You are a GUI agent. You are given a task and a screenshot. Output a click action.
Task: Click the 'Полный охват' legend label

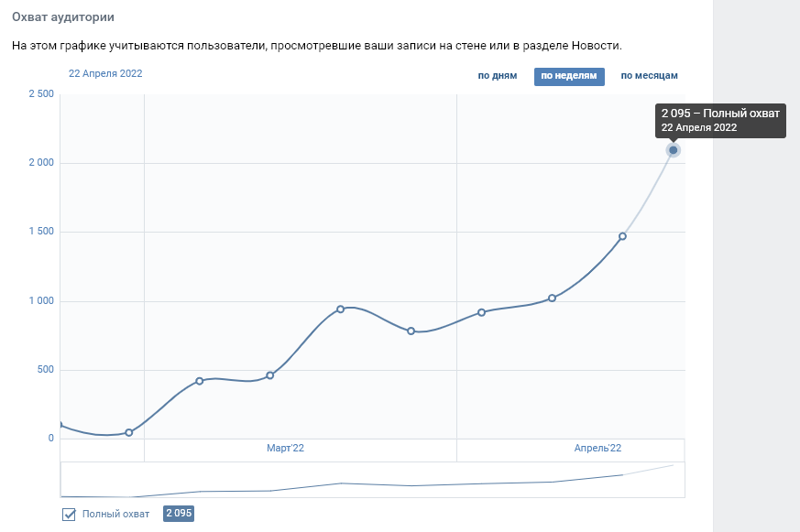pyautogui.click(x=115, y=515)
